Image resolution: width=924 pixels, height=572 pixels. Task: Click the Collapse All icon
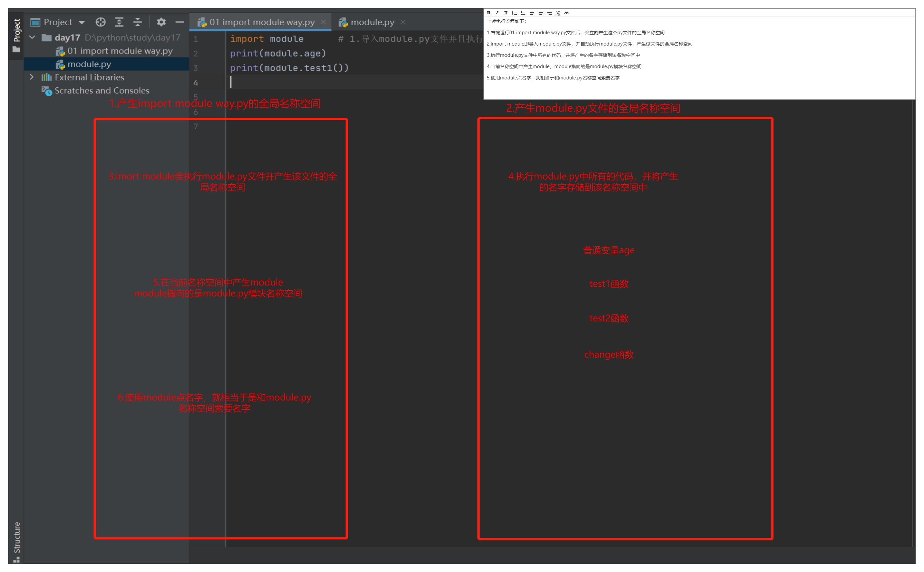tap(137, 22)
